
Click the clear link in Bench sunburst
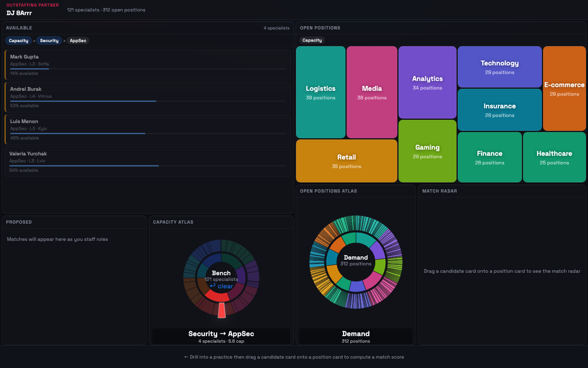point(221,286)
